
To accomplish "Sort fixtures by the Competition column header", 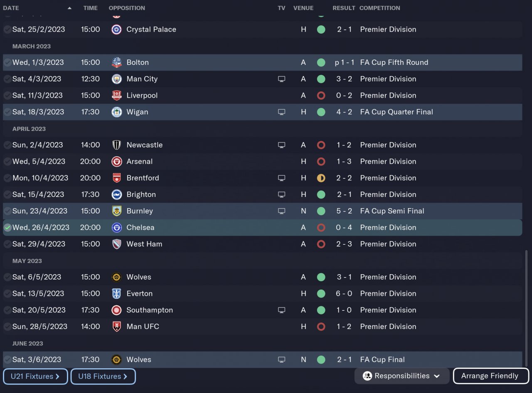I will click(x=379, y=8).
